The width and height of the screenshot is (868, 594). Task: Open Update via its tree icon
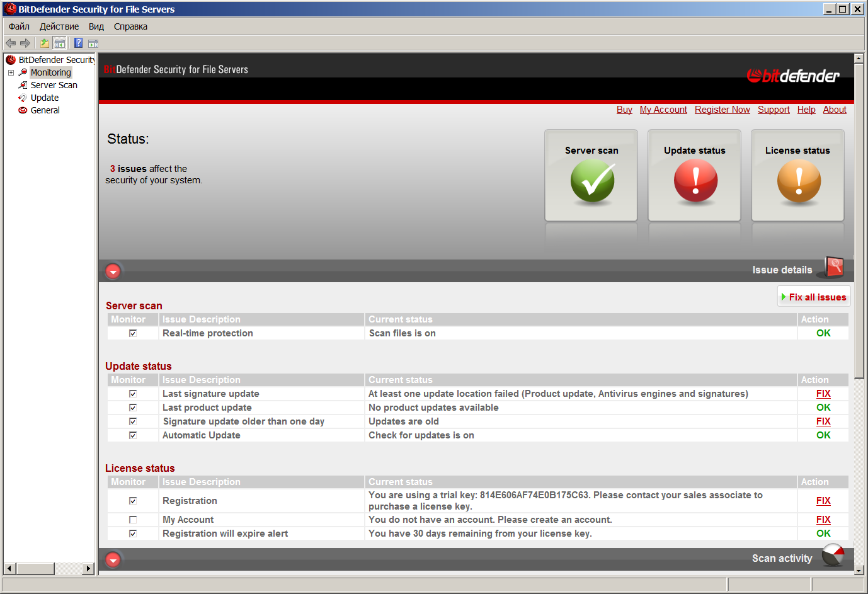pos(23,98)
